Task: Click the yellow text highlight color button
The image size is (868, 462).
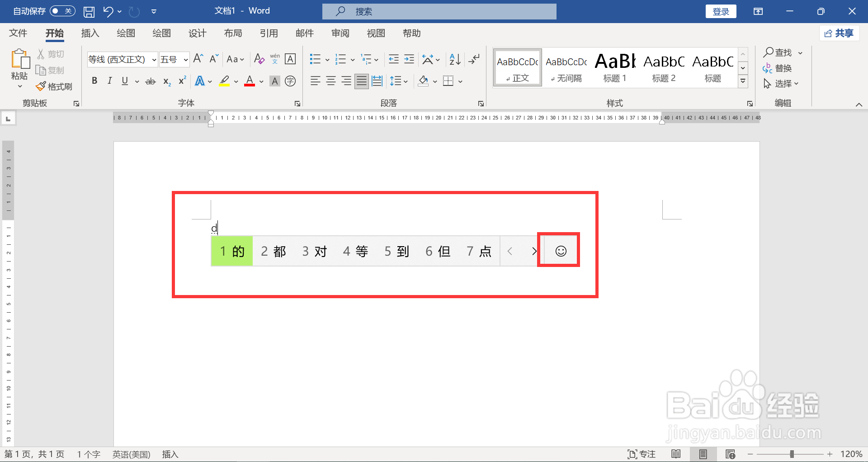Action: [224, 81]
